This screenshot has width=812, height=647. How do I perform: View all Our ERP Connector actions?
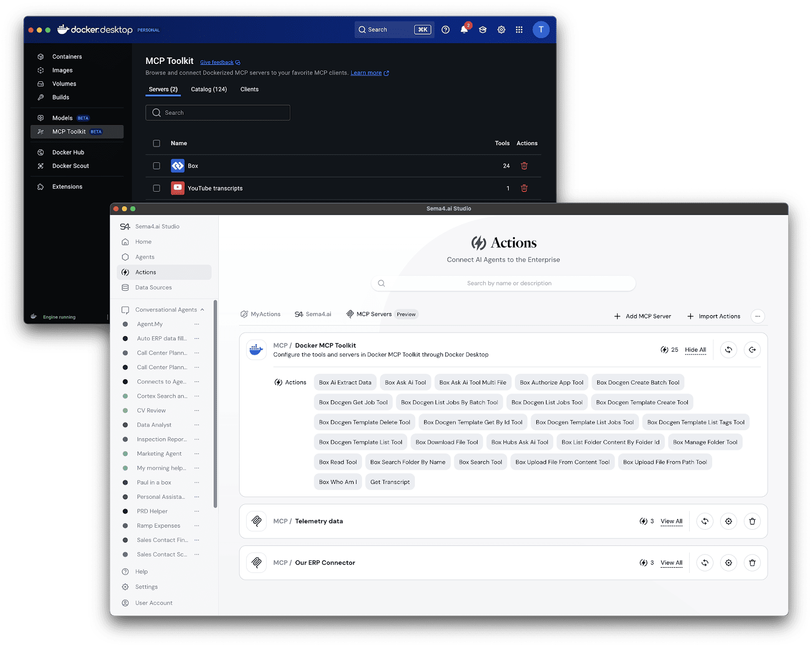671,563
